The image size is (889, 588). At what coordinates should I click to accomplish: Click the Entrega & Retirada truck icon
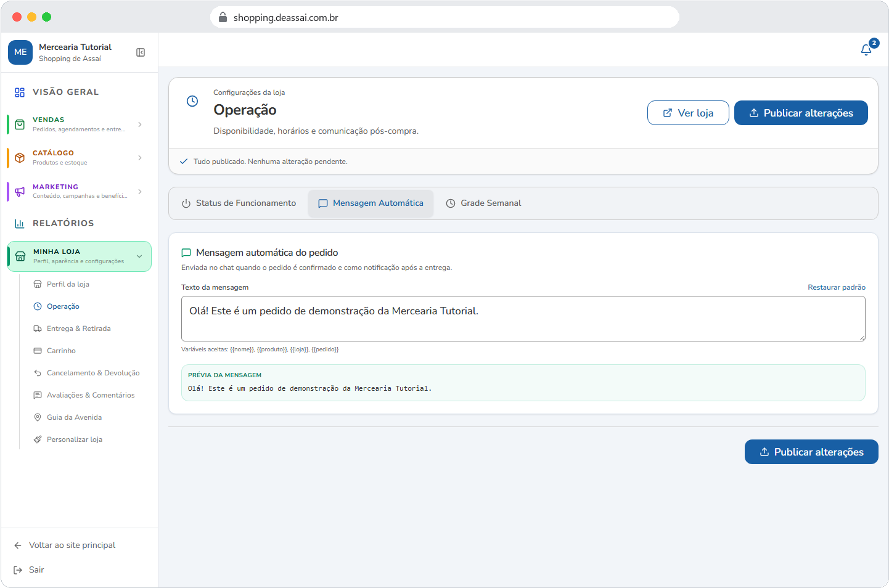[38, 329]
